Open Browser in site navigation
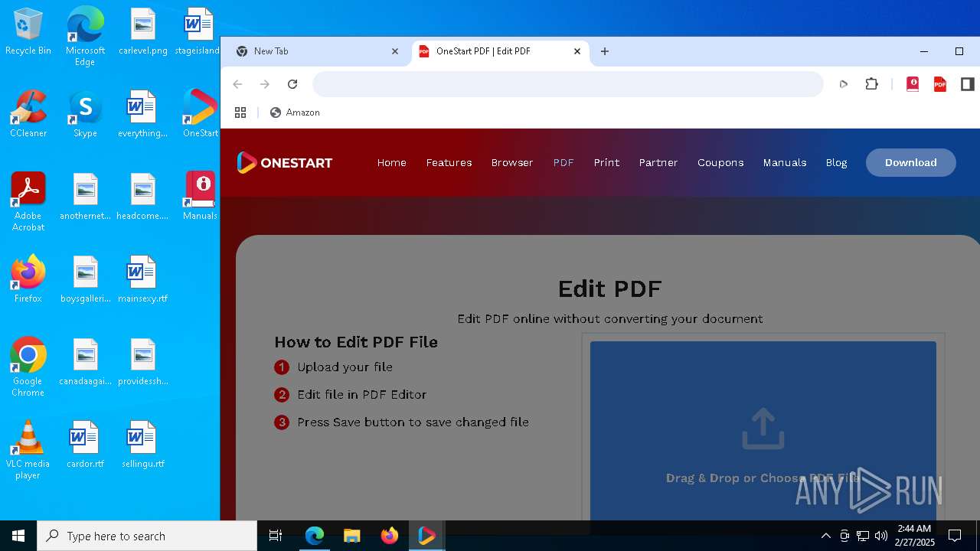This screenshot has width=980, height=551. [x=512, y=162]
